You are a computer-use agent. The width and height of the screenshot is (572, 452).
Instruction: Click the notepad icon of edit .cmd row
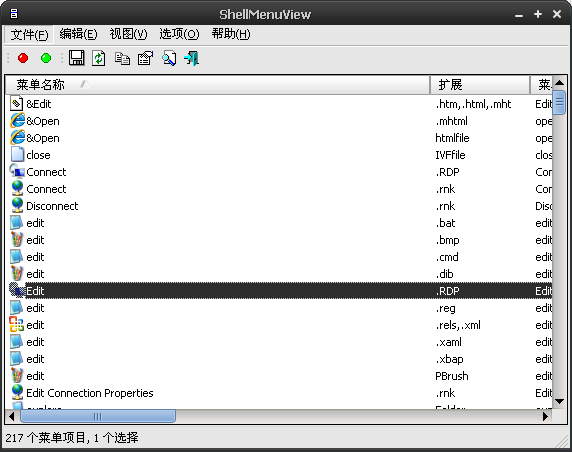[16, 256]
